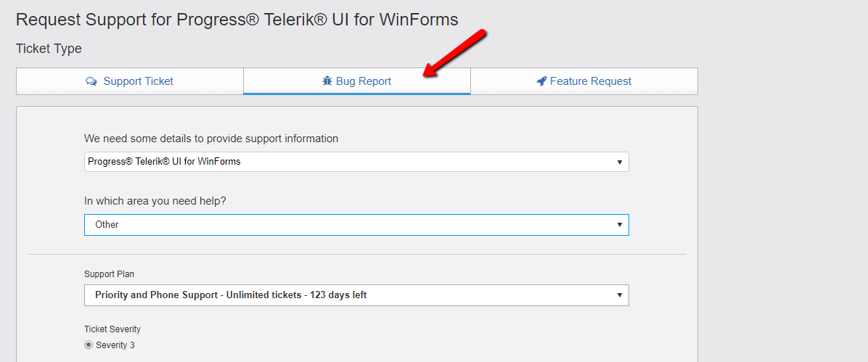Click the Ticket Type heading
868x362 pixels.
pyautogui.click(x=49, y=49)
